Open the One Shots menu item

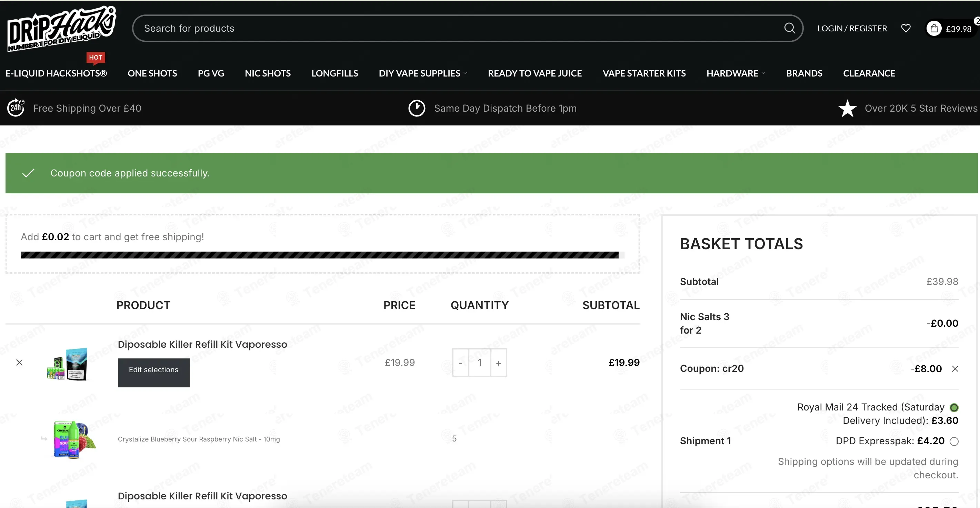point(152,73)
